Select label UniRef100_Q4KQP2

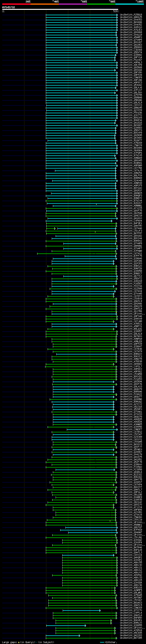pos(131,557)
